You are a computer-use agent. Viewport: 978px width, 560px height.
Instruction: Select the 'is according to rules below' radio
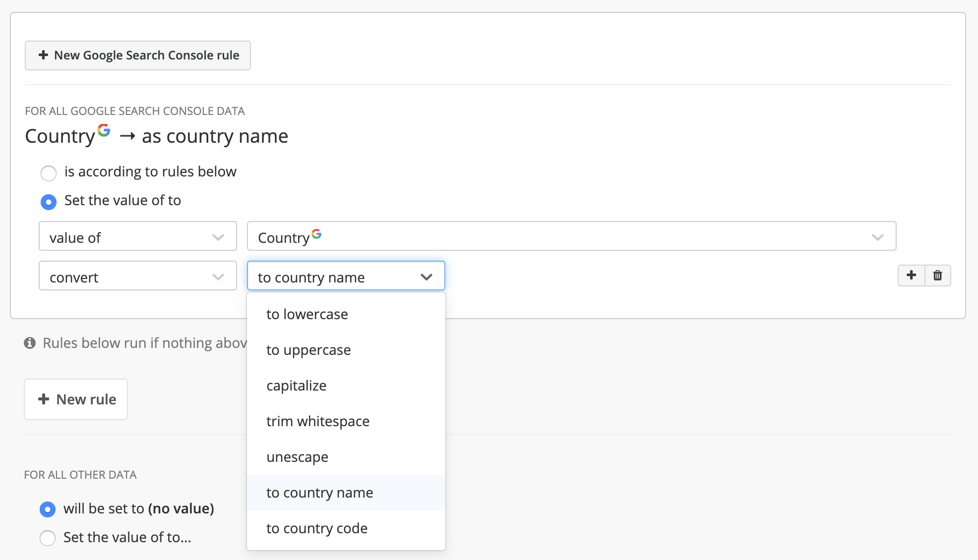click(49, 173)
